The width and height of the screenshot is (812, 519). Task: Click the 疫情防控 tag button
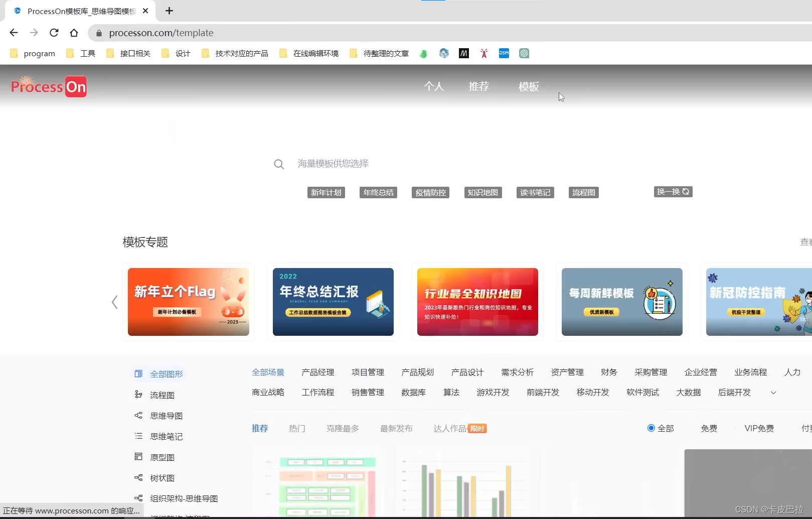tap(431, 192)
